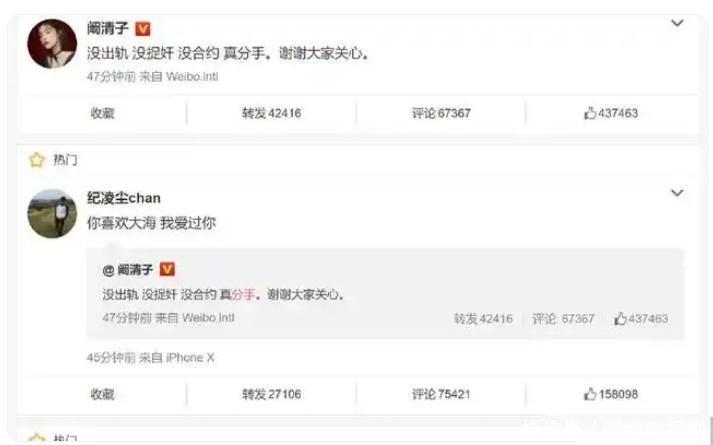
Task: Click the 纪凌尘chan username link
Action: [x=124, y=198]
